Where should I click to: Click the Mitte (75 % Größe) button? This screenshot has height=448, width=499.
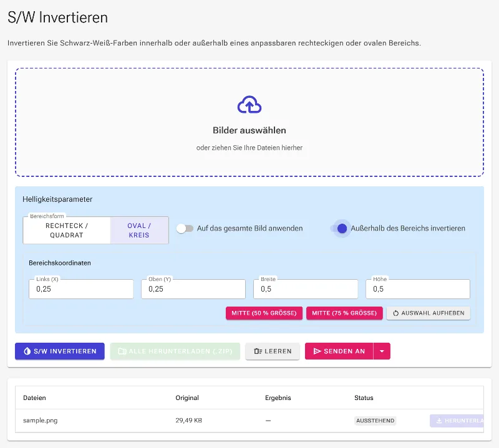click(x=344, y=313)
